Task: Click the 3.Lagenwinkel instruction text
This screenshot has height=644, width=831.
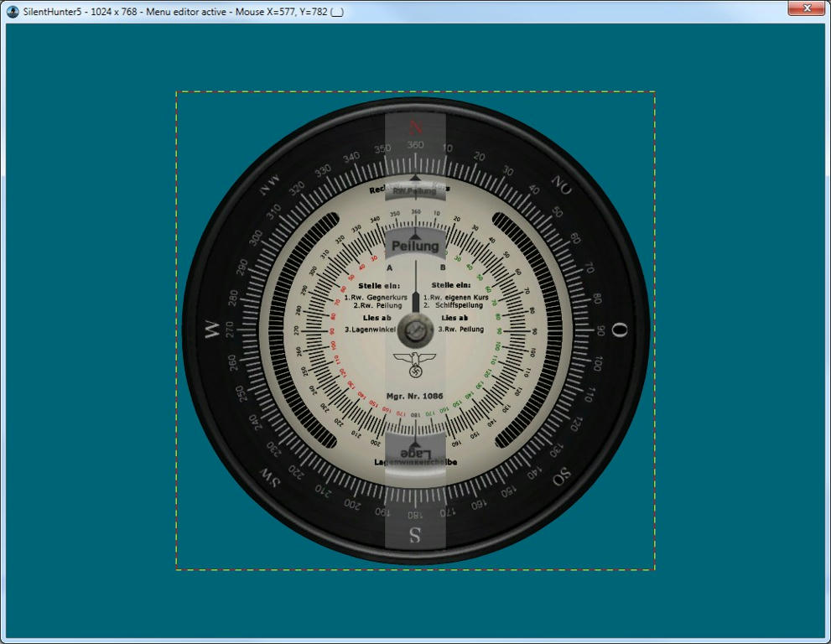Action: pyautogui.click(x=370, y=330)
